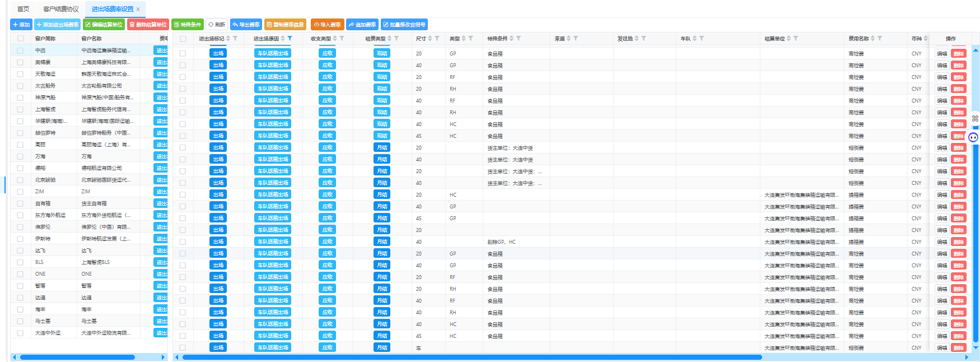980x362 pixels.
Task: Refresh the table with 刷新
Action: click(217, 25)
